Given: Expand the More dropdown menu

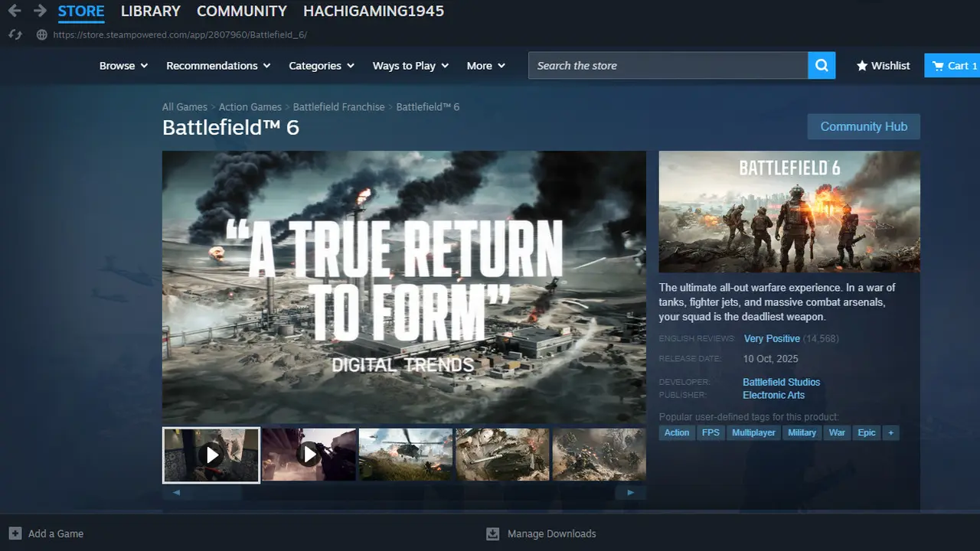Looking at the screenshot, I should (486, 66).
